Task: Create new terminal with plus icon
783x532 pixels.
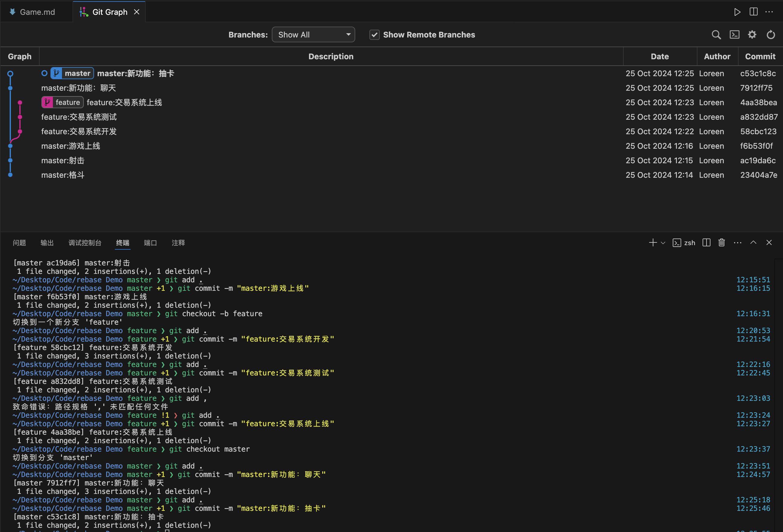Action: [653, 243]
